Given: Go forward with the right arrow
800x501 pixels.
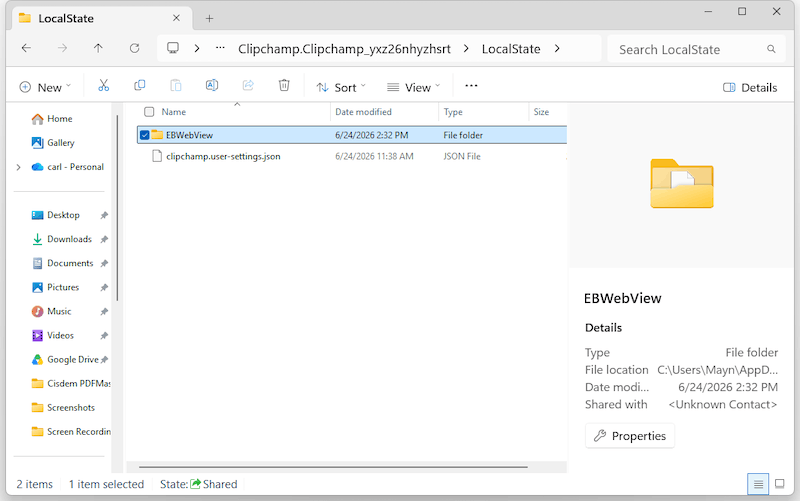Looking at the screenshot, I should [x=62, y=48].
